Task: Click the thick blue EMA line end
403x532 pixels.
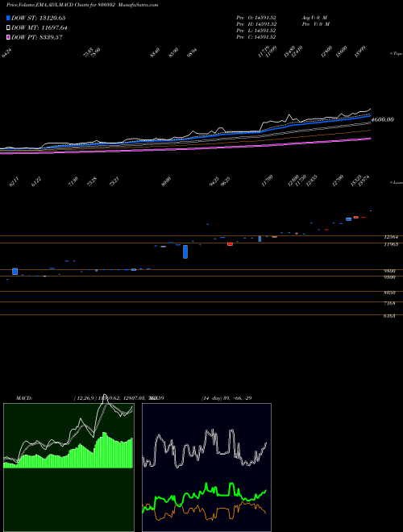Action: [x=369, y=116]
